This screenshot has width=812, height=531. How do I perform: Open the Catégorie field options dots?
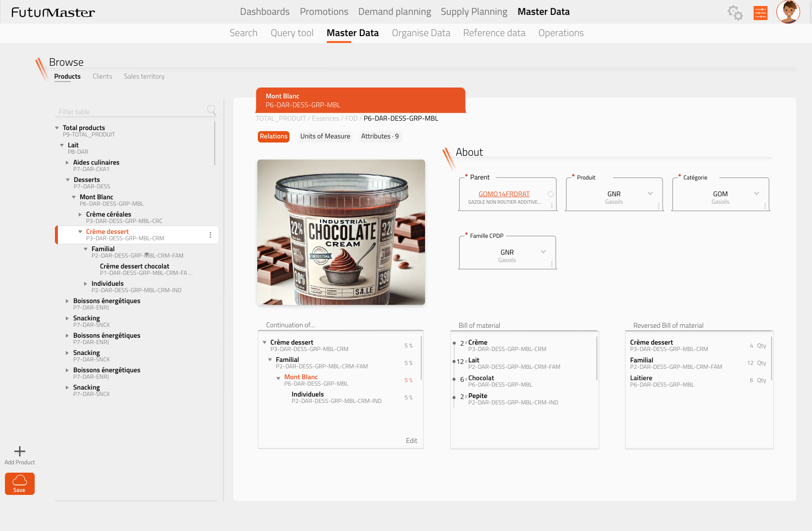(x=765, y=206)
